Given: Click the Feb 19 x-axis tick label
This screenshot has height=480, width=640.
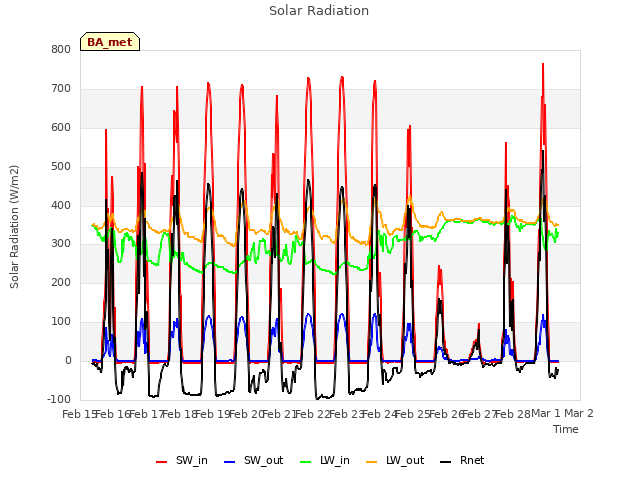Looking at the screenshot, I should [213, 414].
